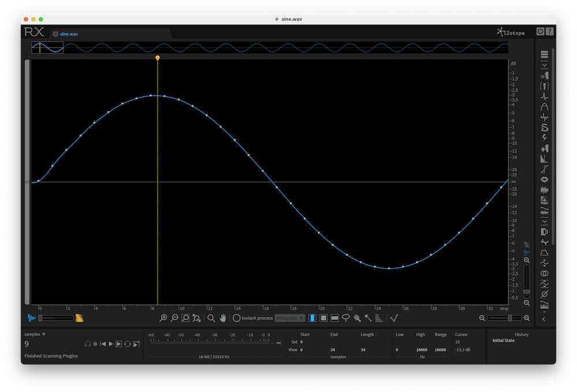
Task: Select the time-frequency selection tool
Action: tap(324, 318)
